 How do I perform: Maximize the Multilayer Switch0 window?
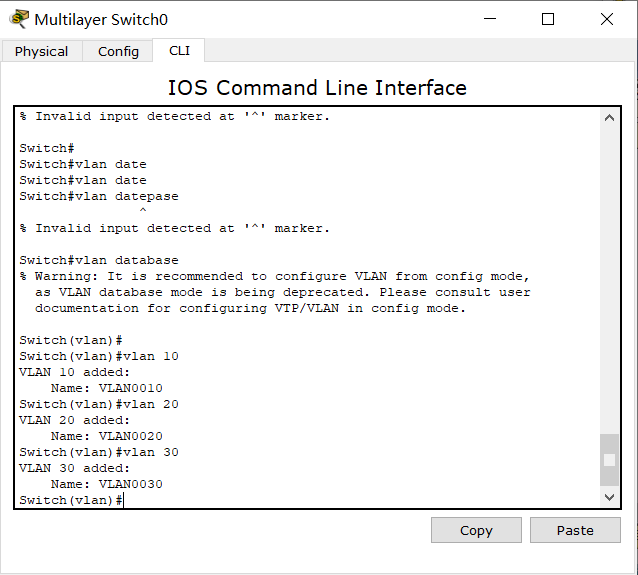[548, 19]
